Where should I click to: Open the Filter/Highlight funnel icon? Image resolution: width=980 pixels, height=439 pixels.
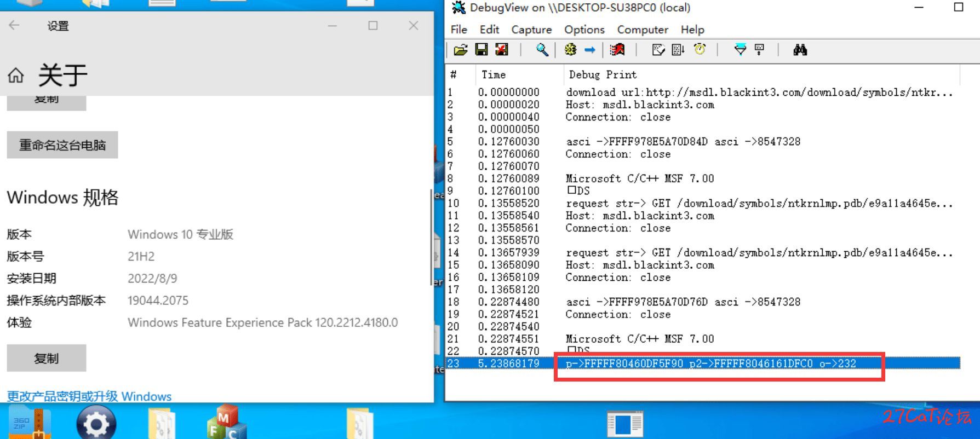pyautogui.click(x=740, y=50)
